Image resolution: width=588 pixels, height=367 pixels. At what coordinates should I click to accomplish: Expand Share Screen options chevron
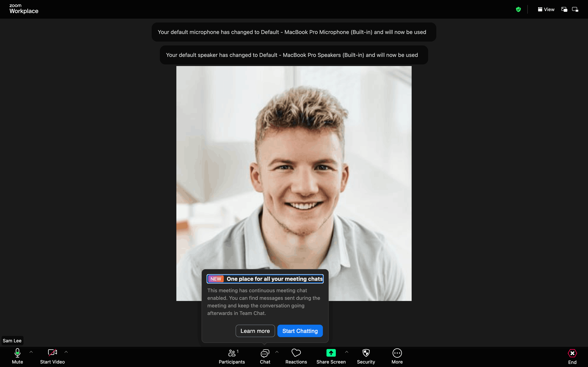click(347, 352)
